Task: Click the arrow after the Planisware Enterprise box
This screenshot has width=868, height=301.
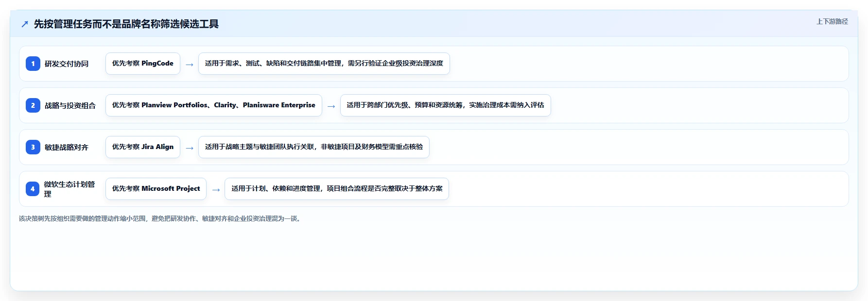Action: click(331, 106)
